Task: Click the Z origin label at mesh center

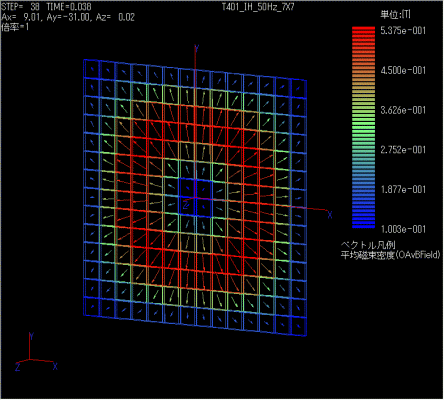Action: coord(186,204)
